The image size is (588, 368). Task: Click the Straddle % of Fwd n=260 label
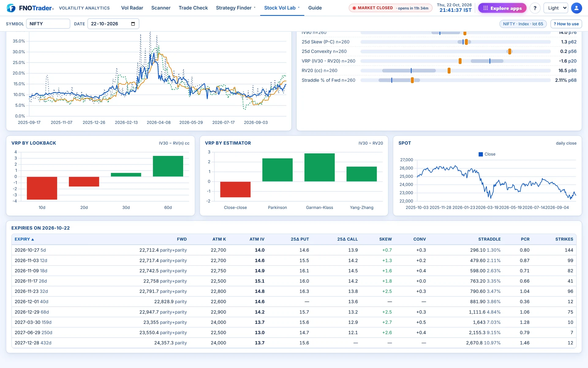point(328,80)
